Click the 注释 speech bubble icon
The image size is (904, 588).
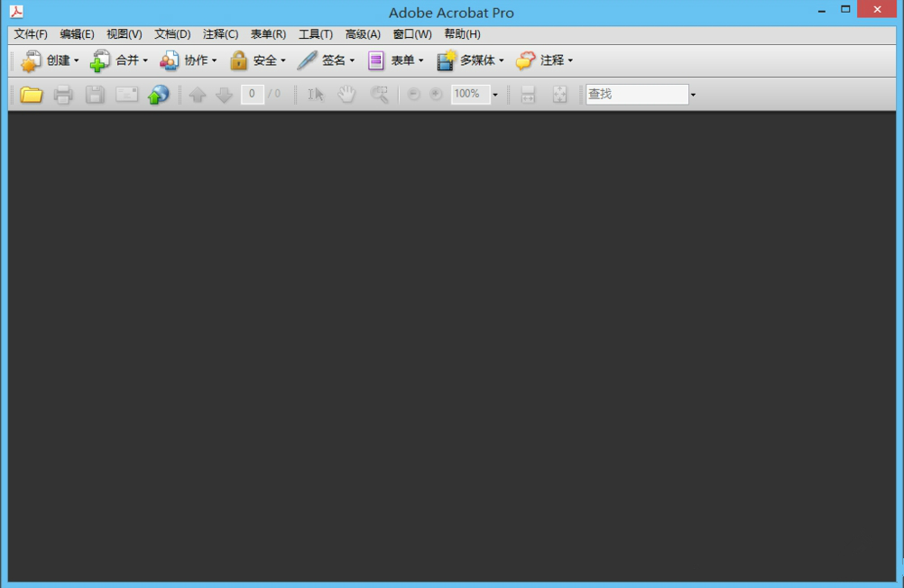[x=525, y=60]
